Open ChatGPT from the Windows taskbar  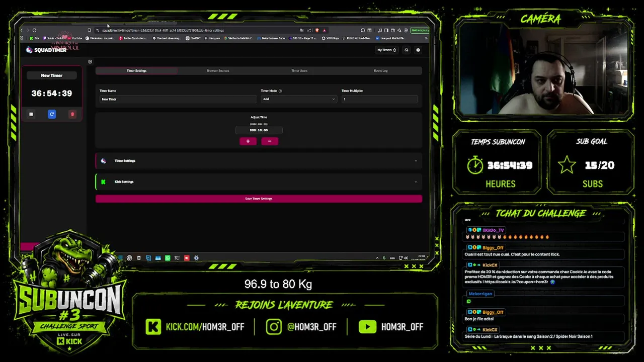(129, 258)
